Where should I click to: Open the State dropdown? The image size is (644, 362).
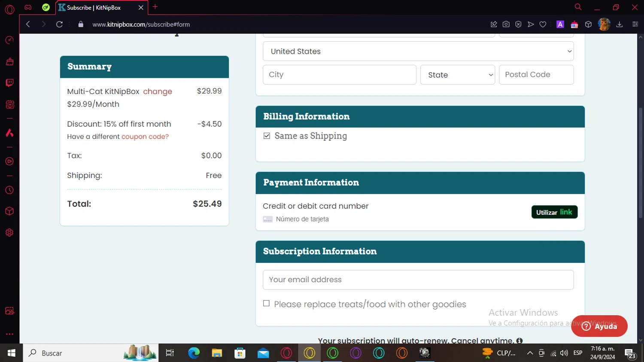[458, 75]
